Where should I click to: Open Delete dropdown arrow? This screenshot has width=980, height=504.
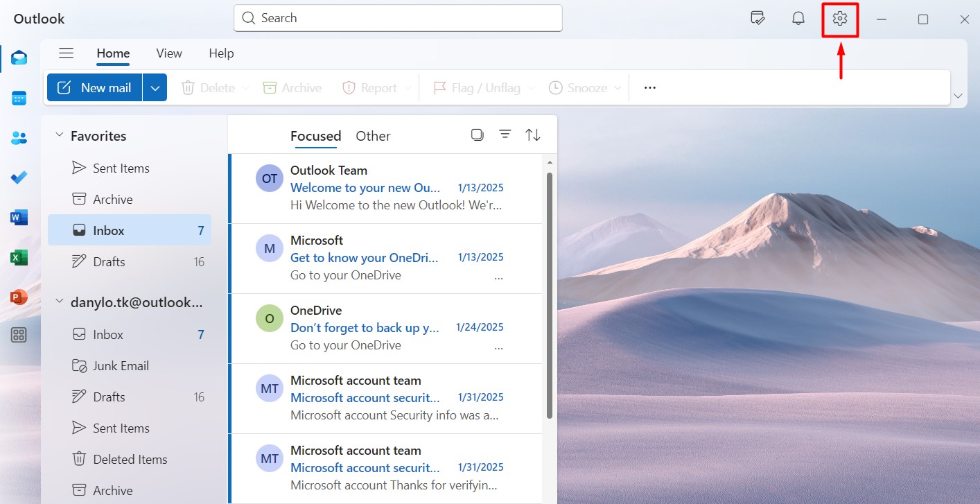(245, 88)
